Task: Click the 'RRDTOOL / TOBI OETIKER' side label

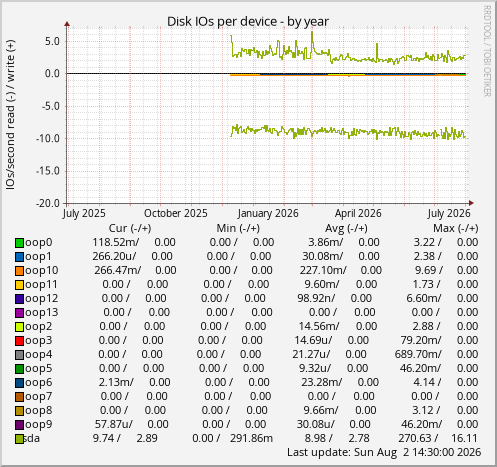Action: point(487,51)
